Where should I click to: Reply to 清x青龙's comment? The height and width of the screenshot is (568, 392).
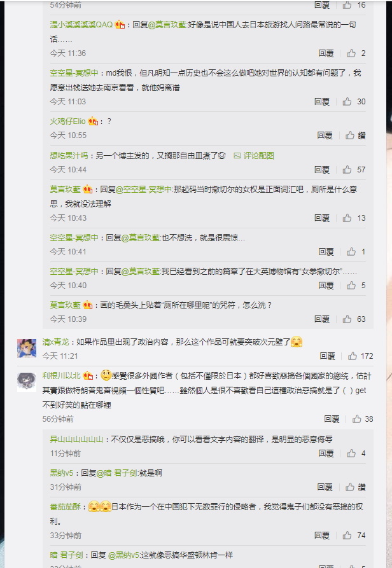[327, 356]
